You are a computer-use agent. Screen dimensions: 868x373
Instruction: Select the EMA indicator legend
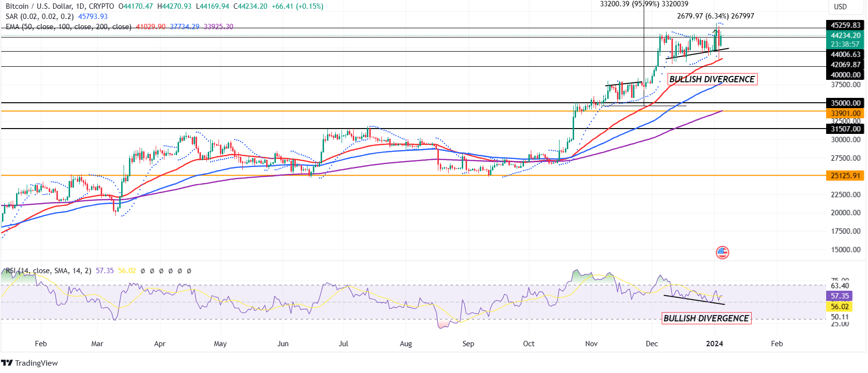[68, 27]
